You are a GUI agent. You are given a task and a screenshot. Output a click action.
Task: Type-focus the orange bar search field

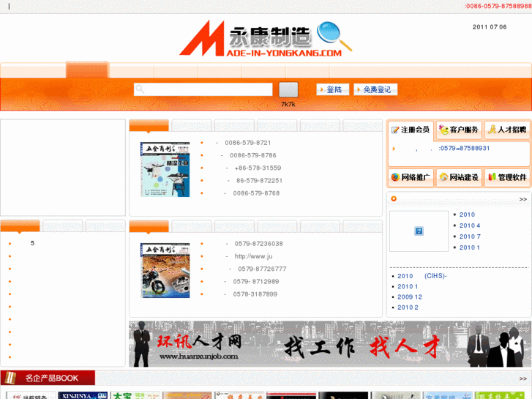203,89
